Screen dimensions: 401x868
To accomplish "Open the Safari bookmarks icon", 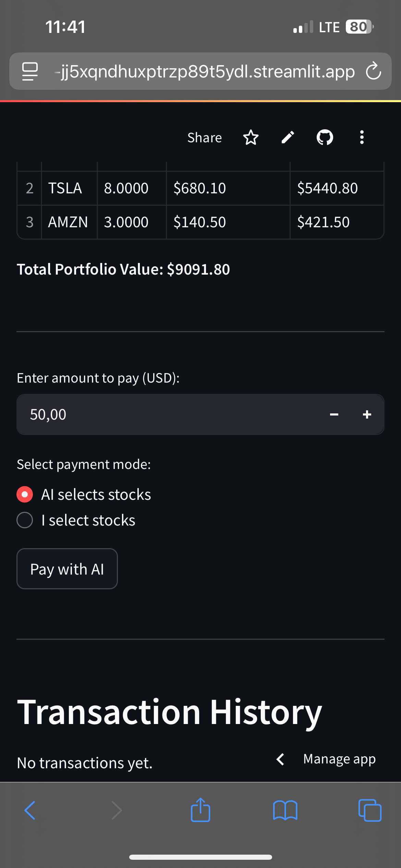I will click(285, 810).
